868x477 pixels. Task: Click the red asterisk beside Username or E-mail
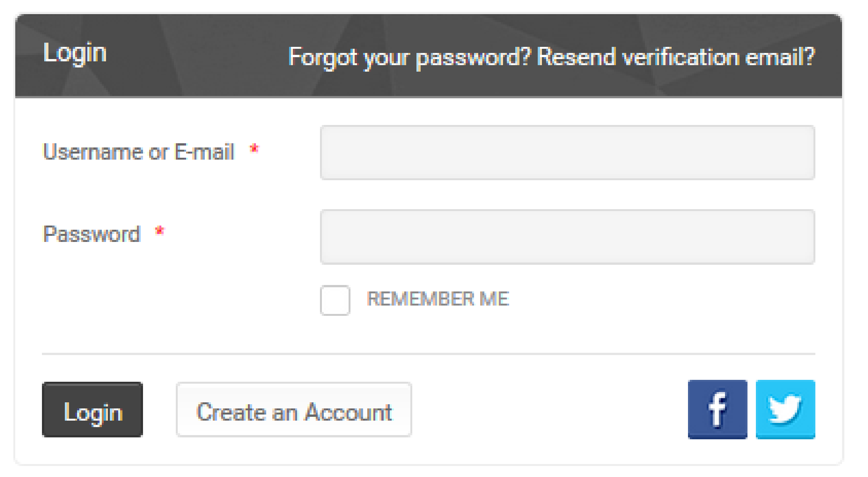click(254, 149)
